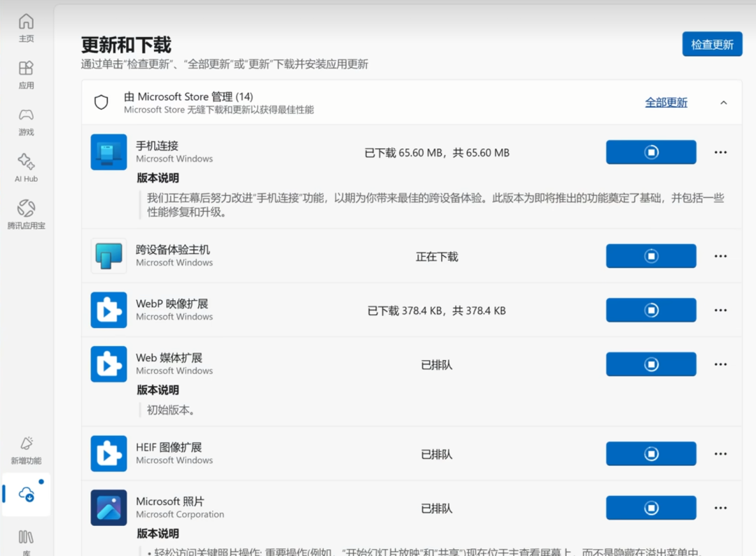Stop the 手机连接 download
756x556 pixels.
click(x=651, y=152)
